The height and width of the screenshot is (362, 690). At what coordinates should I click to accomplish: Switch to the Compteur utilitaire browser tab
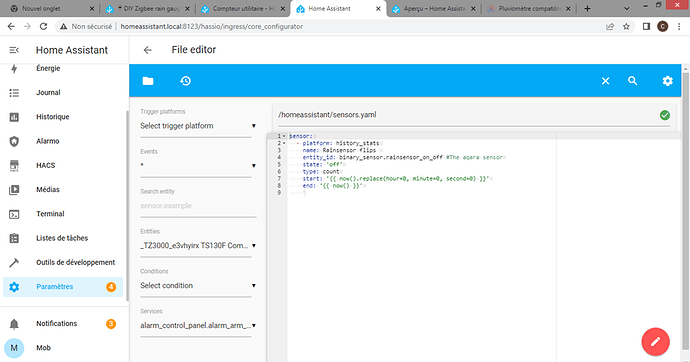tap(242, 9)
